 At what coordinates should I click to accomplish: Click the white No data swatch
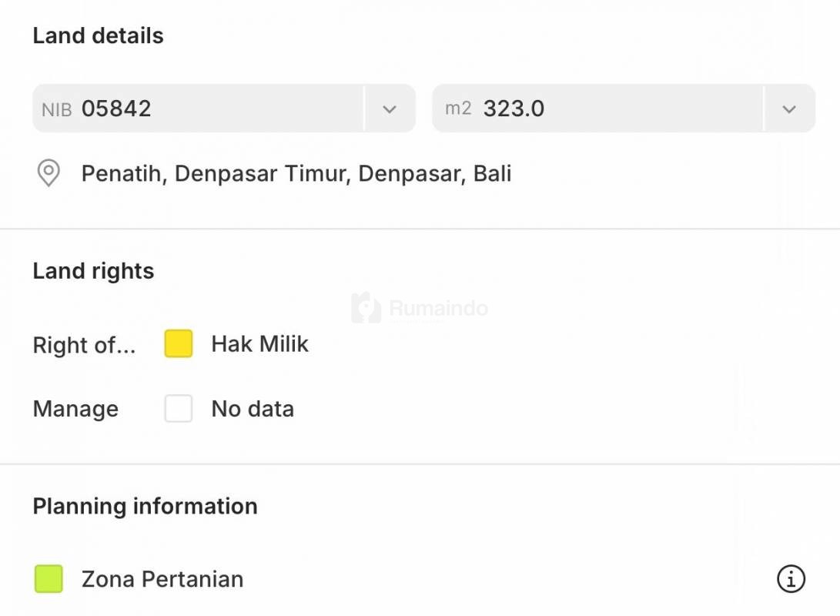[179, 408]
